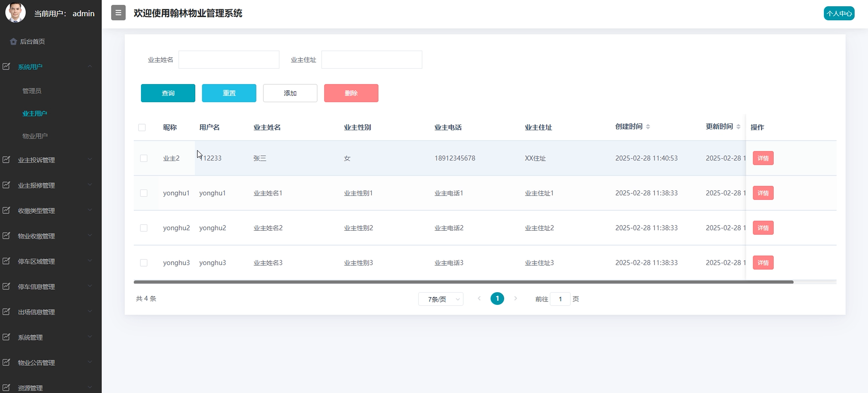The height and width of the screenshot is (393, 868).
Task: Click the 停车区域管理 sidebar icon
Action: [x=6, y=261]
